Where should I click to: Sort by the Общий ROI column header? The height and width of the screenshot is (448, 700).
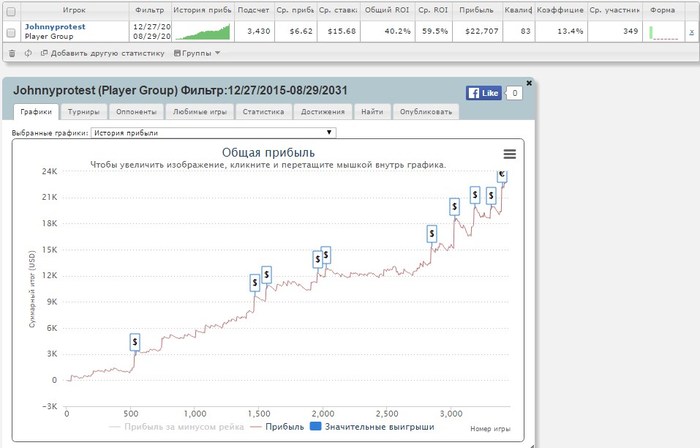(387, 10)
